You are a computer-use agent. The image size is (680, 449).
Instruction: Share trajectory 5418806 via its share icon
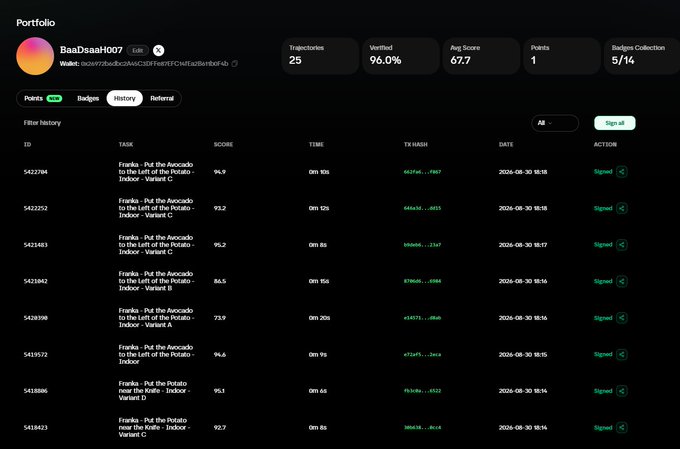(621, 391)
